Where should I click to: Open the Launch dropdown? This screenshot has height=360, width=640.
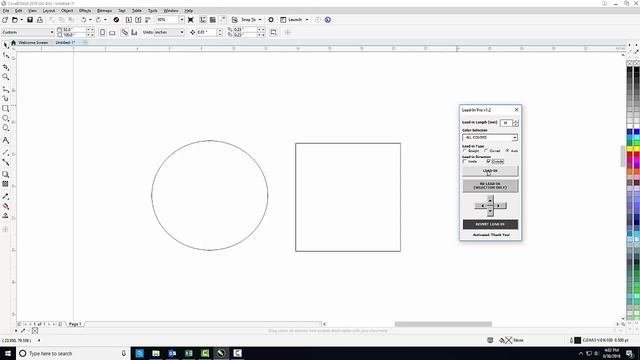(307, 20)
